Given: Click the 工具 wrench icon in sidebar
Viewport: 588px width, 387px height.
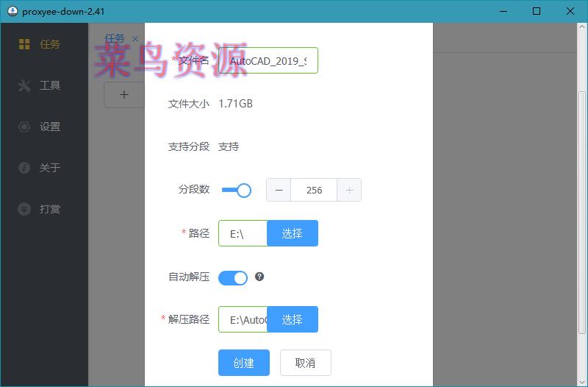Looking at the screenshot, I should pos(24,85).
